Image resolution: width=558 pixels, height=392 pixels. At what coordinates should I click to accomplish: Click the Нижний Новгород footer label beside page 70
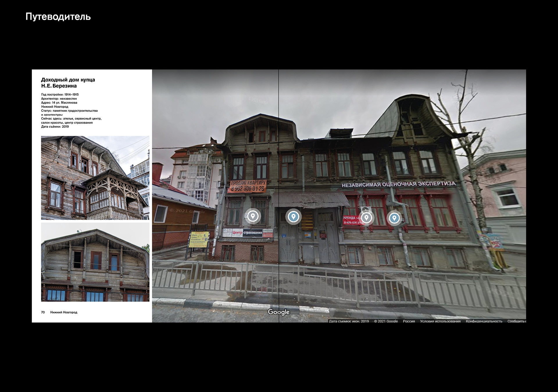(x=64, y=312)
